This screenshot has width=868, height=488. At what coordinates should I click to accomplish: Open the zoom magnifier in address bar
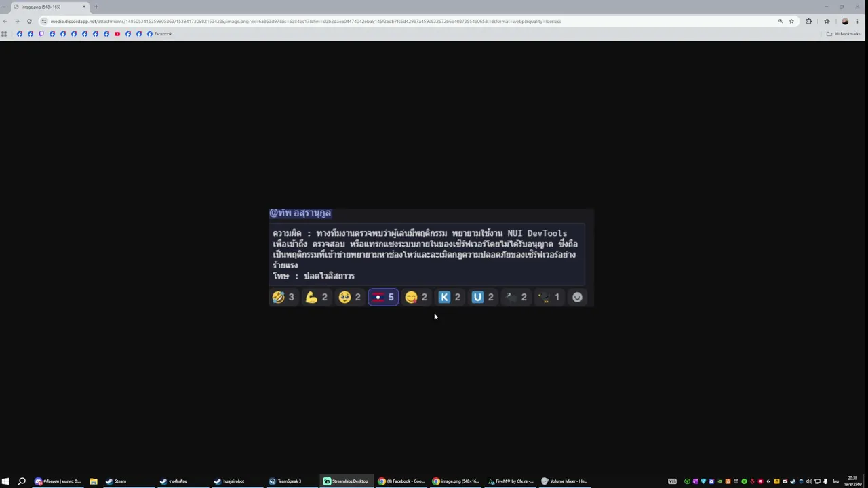tap(781, 21)
